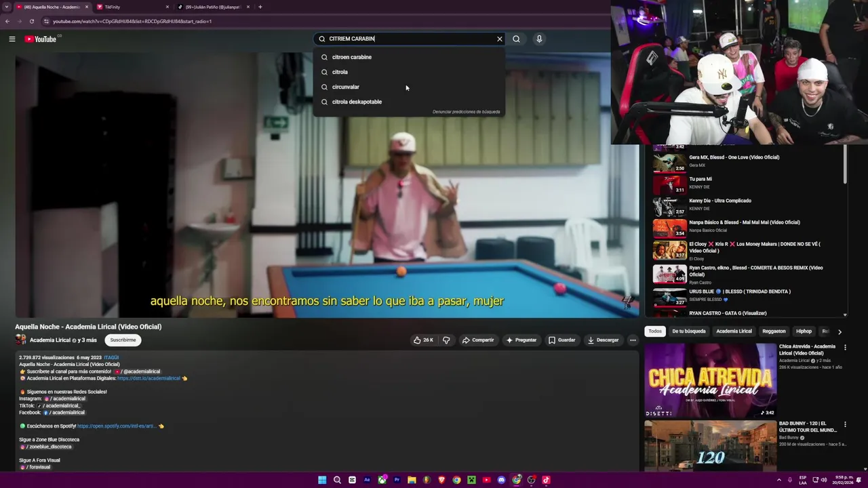Viewport: 868px width, 488px height.
Task: Play 'Tu para Mi' by KENNY DIE
Action: point(746,183)
